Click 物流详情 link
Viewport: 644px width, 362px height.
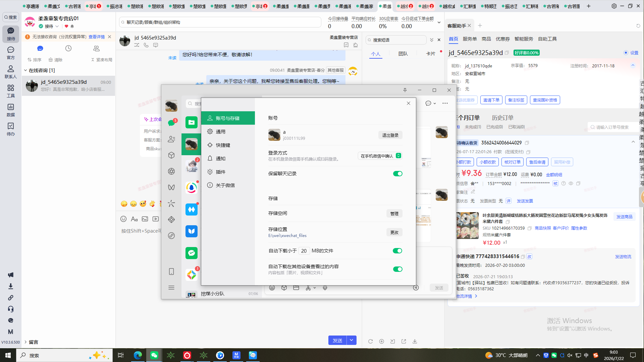click(x=466, y=296)
